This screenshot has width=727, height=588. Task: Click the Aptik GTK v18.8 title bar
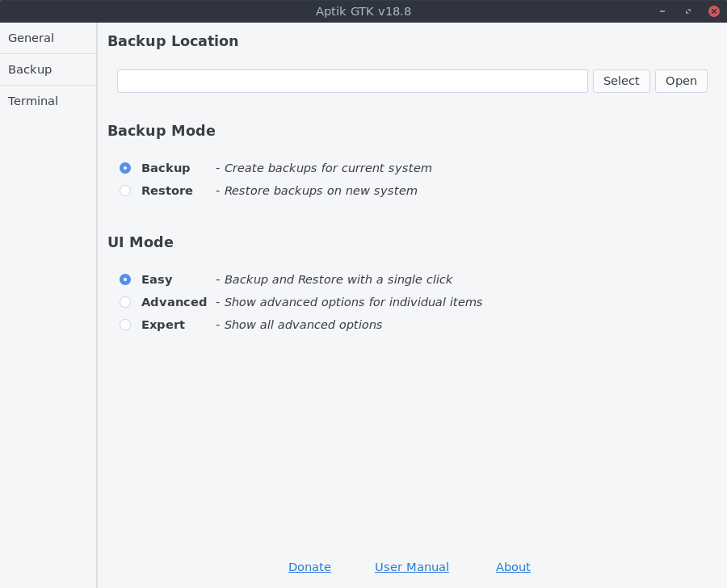pyautogui.click(x=363, y=11)
